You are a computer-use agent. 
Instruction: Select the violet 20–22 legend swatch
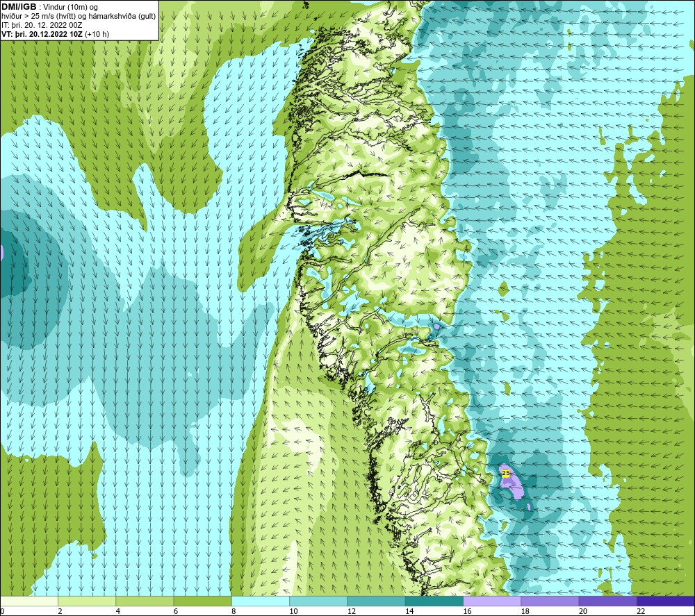(x=608, y=601)
